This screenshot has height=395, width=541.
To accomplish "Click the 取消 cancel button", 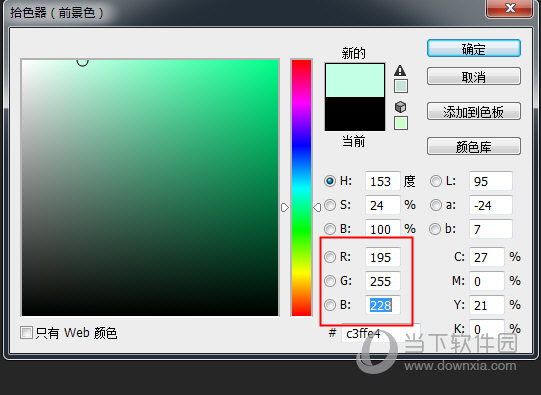I will pos(474,76).
